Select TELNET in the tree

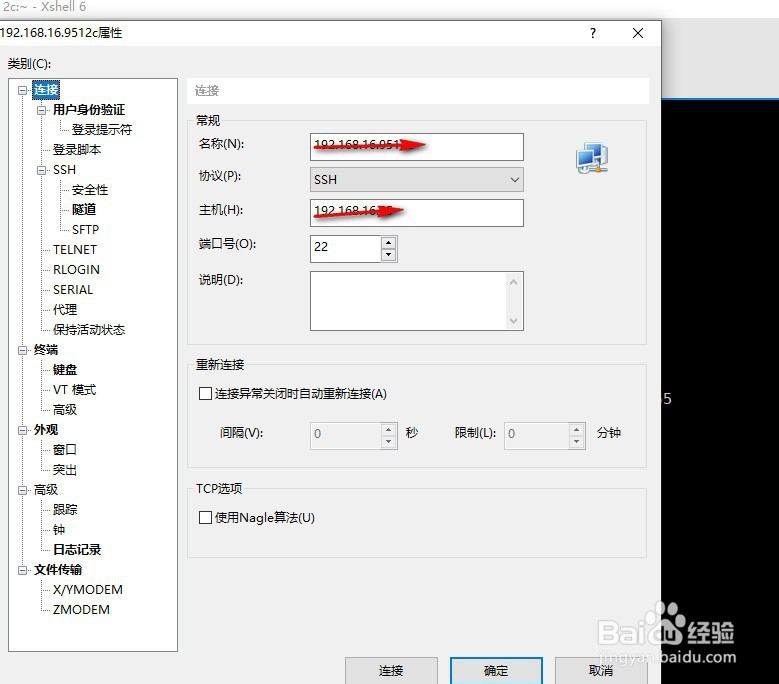75,249
